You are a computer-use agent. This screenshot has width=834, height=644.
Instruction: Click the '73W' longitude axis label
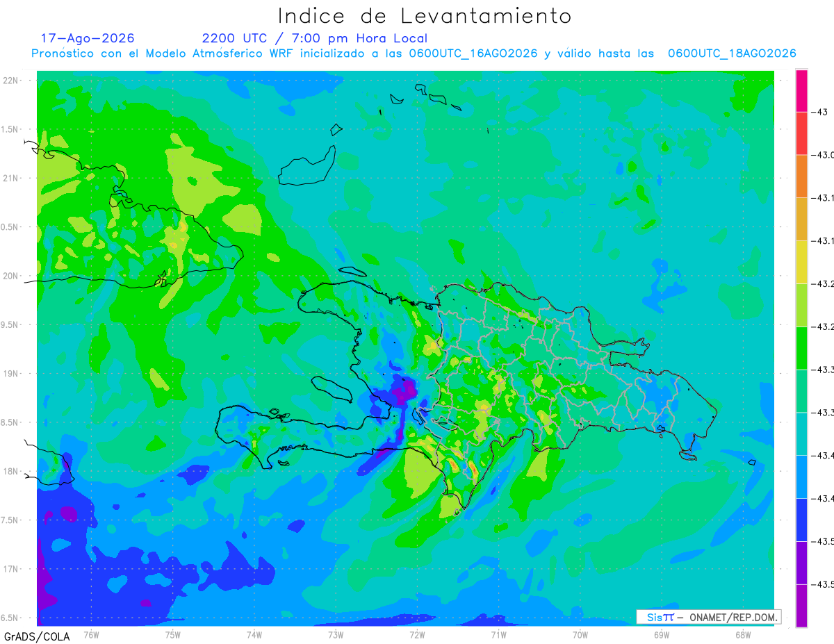pos(336,634)
